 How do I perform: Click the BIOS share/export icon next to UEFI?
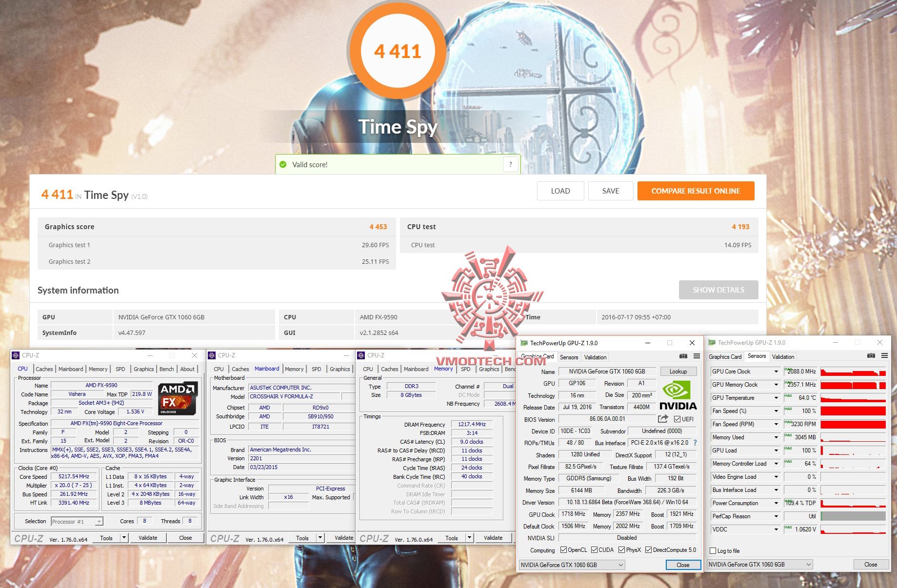[663, 419]
